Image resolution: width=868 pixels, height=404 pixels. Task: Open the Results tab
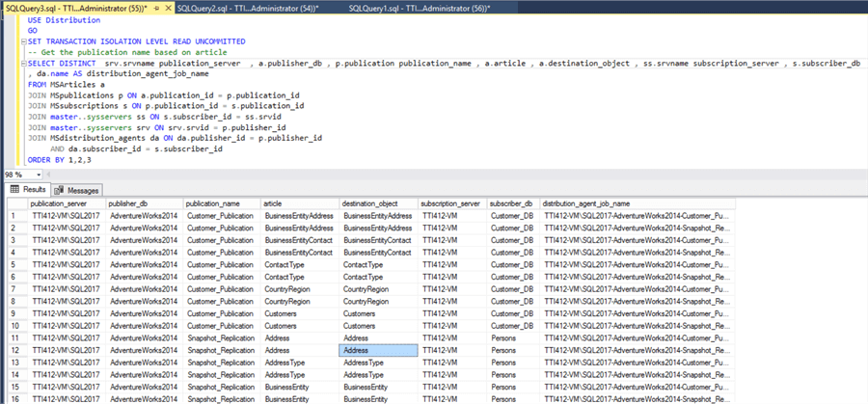tap(28, 190)
